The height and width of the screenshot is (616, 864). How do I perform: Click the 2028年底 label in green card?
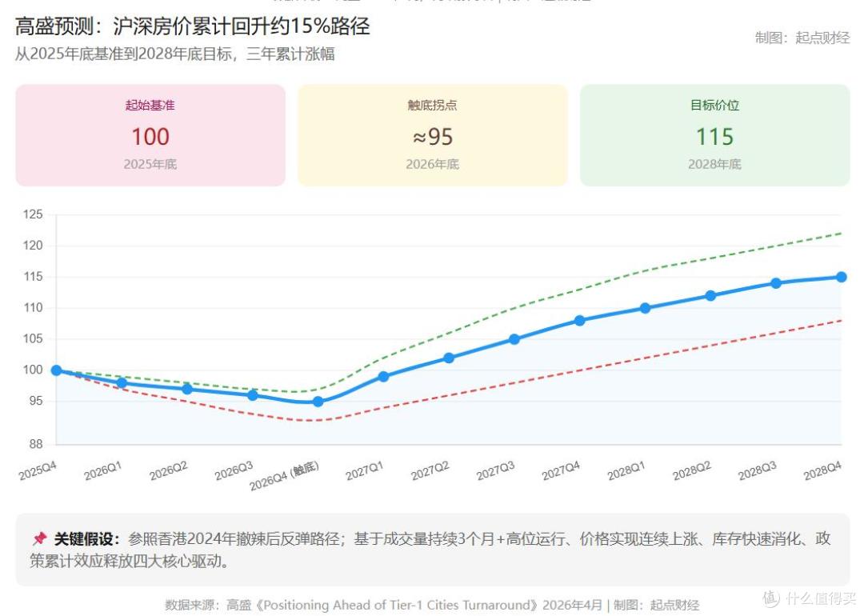point(714,164)
